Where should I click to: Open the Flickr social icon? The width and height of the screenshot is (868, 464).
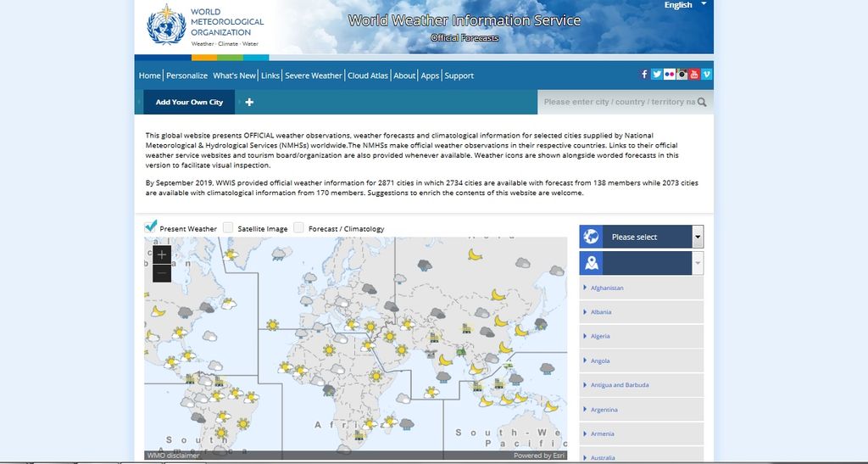(670, 74)
